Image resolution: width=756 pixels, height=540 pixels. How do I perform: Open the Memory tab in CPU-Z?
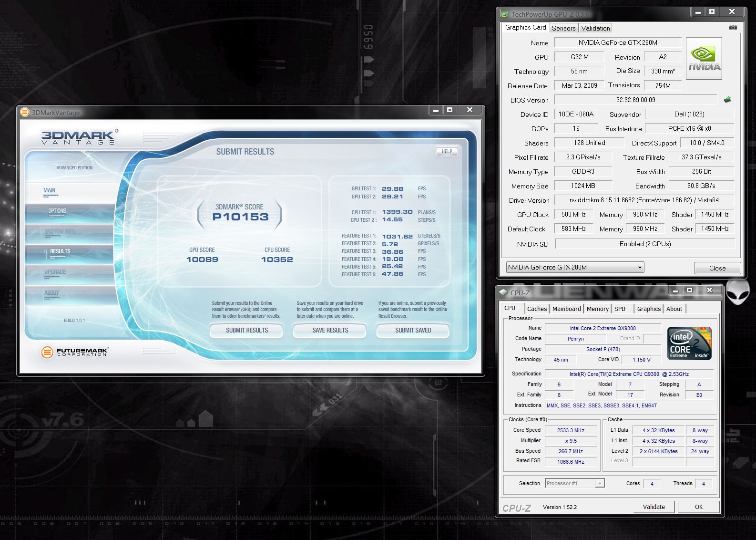pyautogui.click(x=597, y=309)
